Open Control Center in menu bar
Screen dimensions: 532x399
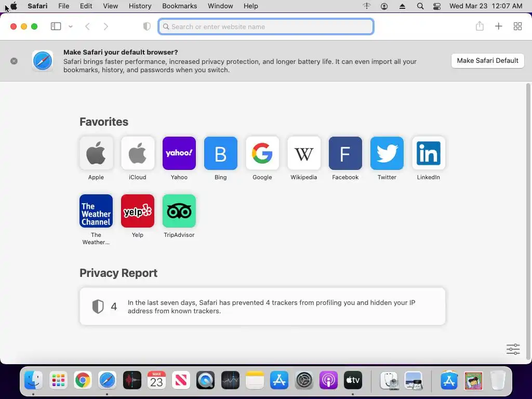(437, 6)
